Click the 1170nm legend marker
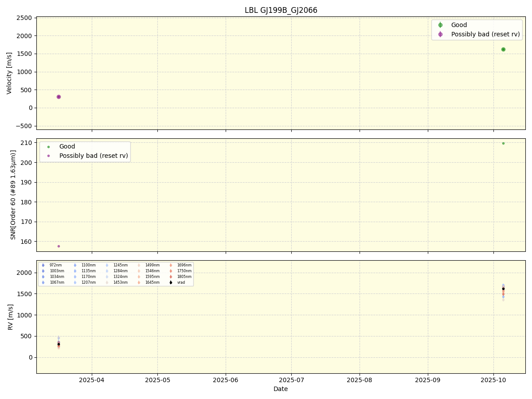Image resolution: width=532 pixels, height=399 pixels. point(75,277)
